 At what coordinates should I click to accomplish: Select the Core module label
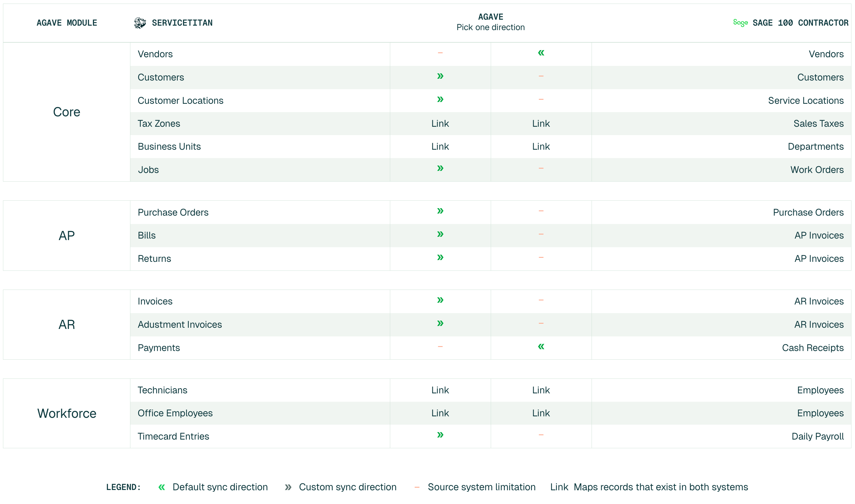67,112
